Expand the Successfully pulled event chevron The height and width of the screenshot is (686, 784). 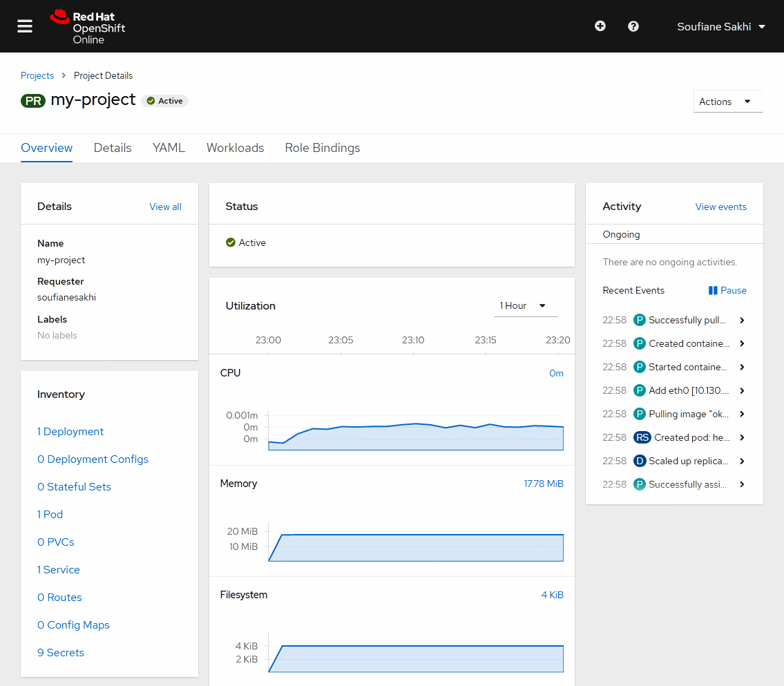tap(742, 321)
